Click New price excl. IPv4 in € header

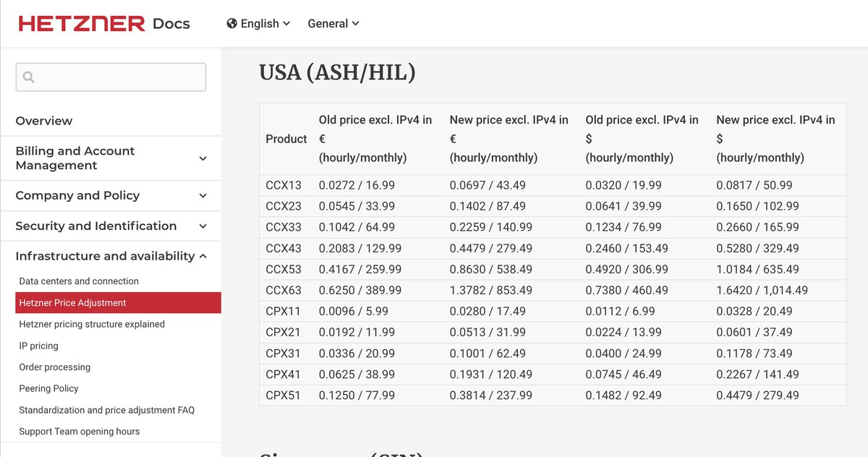tap(509, 139)
